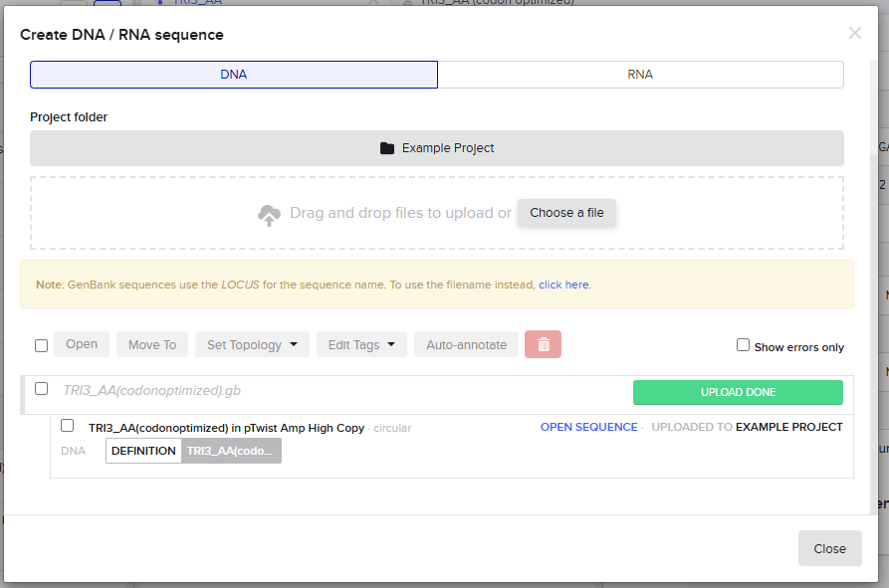Click the DEFINITION tag label
Viewport: 889px width, 588px height.
tap(143, 451)
